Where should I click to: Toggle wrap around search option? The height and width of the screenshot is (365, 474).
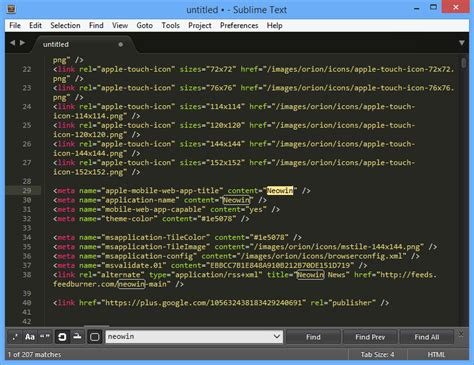point(62,337)
